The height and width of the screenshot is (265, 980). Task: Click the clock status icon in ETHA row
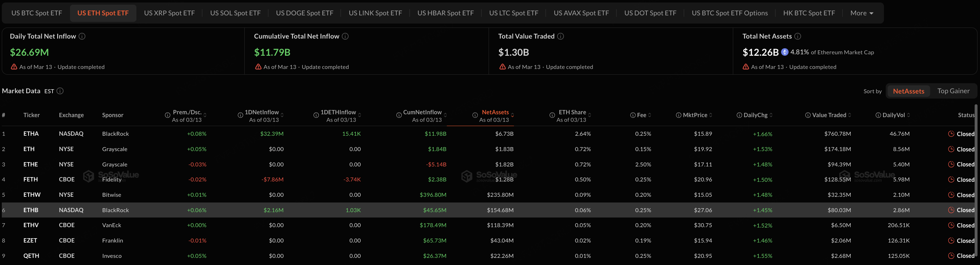click(x=951, y=134)
